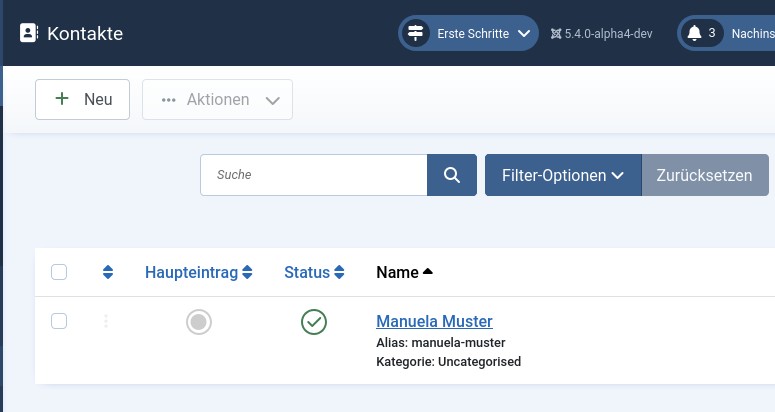Click the Kontakte address book icon
This screenshot has width=775, height=412.
28,33
